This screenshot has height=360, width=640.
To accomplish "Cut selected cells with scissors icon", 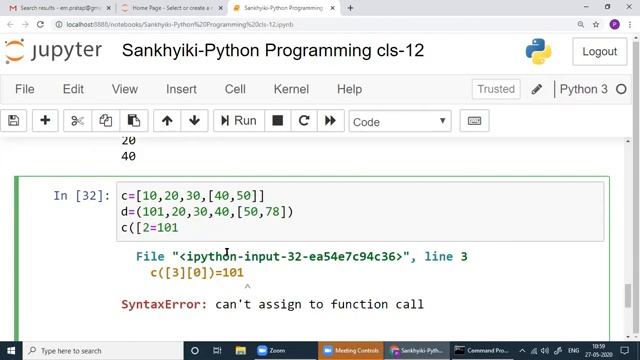I will (x=77, y=121).
